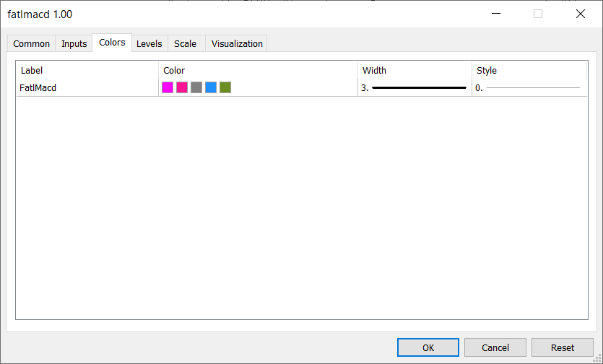Click the Color column header
The image size is (603, 364).
coord(258,70)
